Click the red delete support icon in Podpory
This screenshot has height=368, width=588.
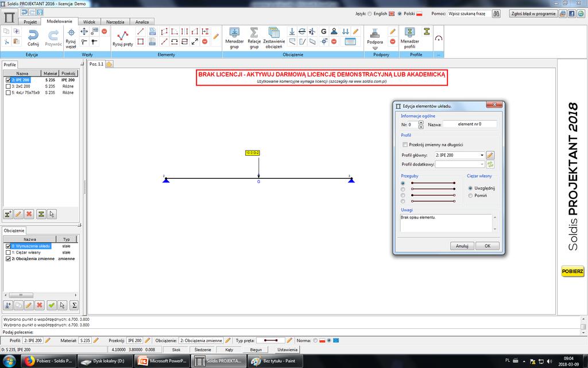[x=392, y=41]
